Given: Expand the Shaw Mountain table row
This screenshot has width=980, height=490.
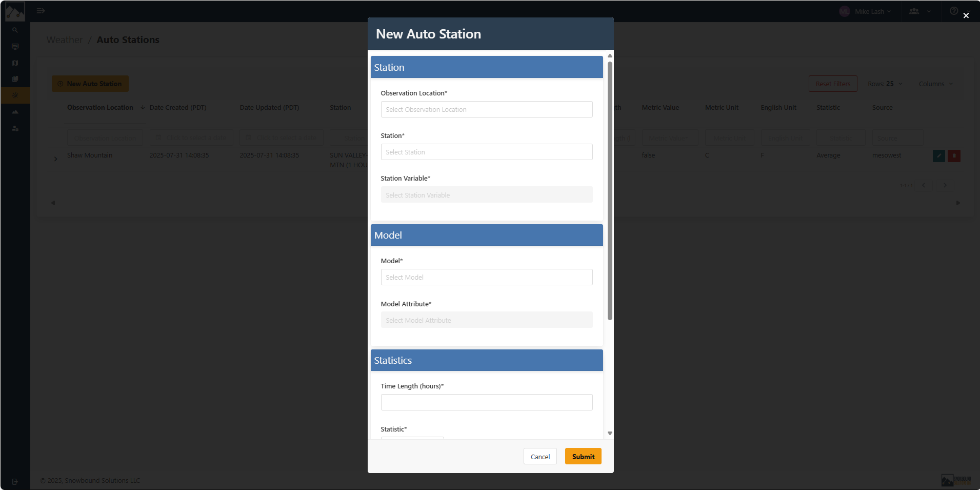Looking at the screenshot, I should pos(55,159).
